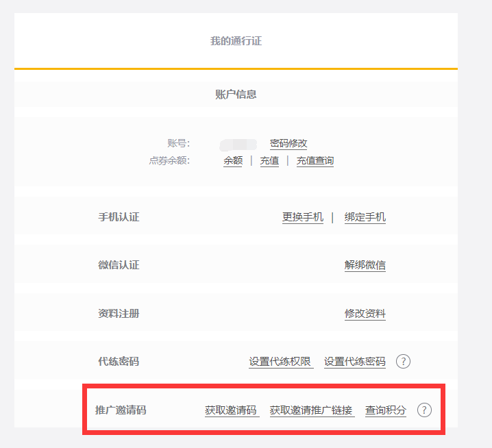Screen dimensions: 492x448
Task: Select the 代练密码 label
Action: click(119, 362)
